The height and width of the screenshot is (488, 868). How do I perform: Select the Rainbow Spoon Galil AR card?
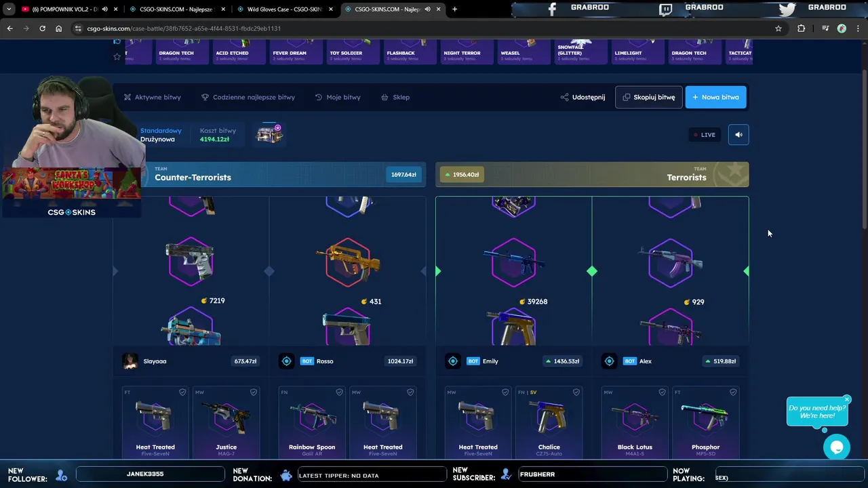coord(312,422)
